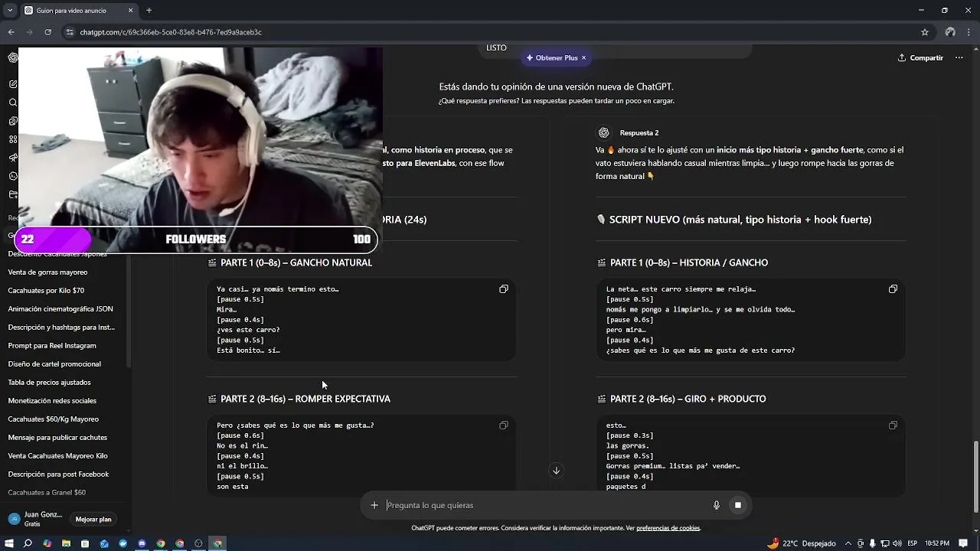Image resolution: width=980 pixels, height=551 pixels.
Task: Click the PARTE 2 (8–16s) – GIRO + PRODUCTO heading
Action: (x=688, y=399)
